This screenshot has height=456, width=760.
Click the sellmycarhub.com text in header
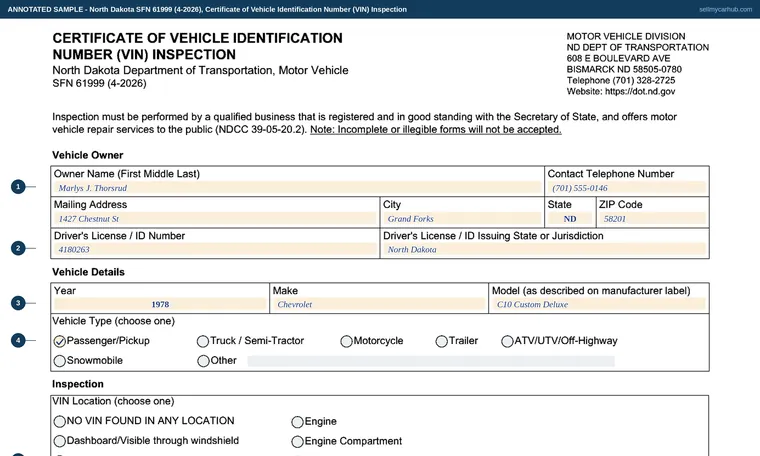[726, 9]
